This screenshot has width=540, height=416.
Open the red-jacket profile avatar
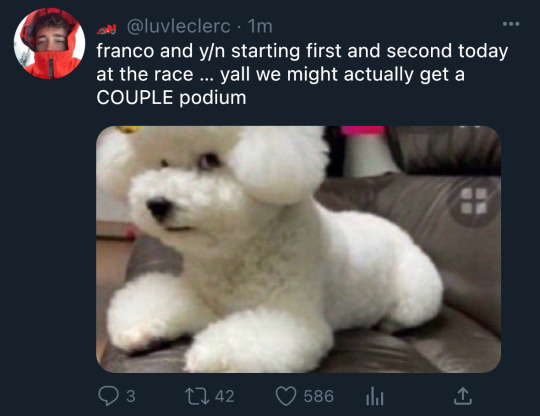coord(49,43)
